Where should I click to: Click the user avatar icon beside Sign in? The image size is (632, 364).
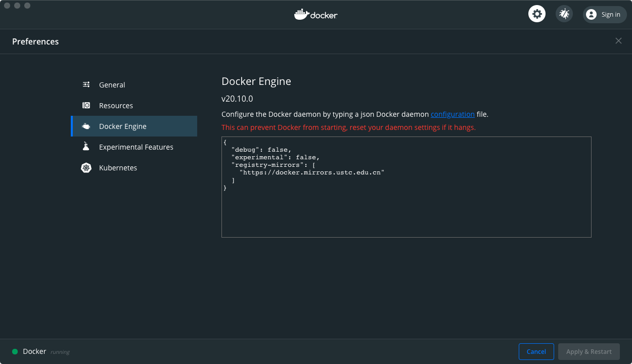(x=591, y=14)
